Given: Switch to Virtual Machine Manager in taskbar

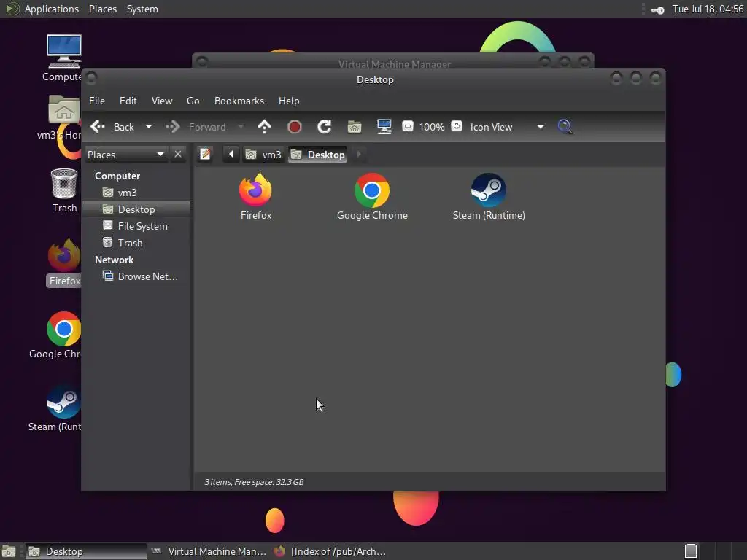Looking at the screenshot, I should pyautogui.click(x=209, y=551).
